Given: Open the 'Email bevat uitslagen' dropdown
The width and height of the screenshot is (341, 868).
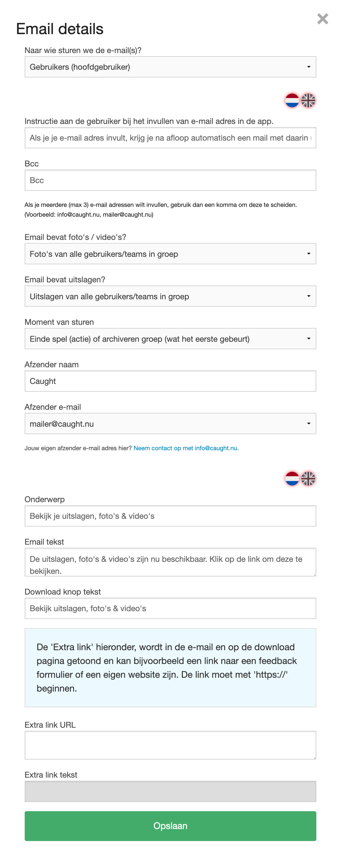Looking at the screenshot, I should pos(170,296).
